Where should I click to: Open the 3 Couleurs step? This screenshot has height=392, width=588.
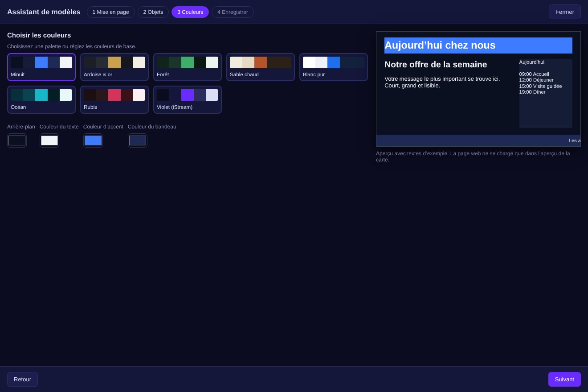pos(190,12)
